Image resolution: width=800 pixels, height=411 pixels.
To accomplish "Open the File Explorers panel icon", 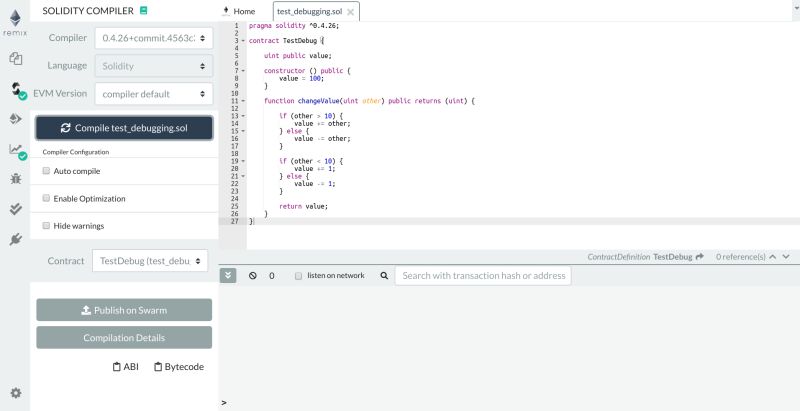I will (x=16, y=59).
